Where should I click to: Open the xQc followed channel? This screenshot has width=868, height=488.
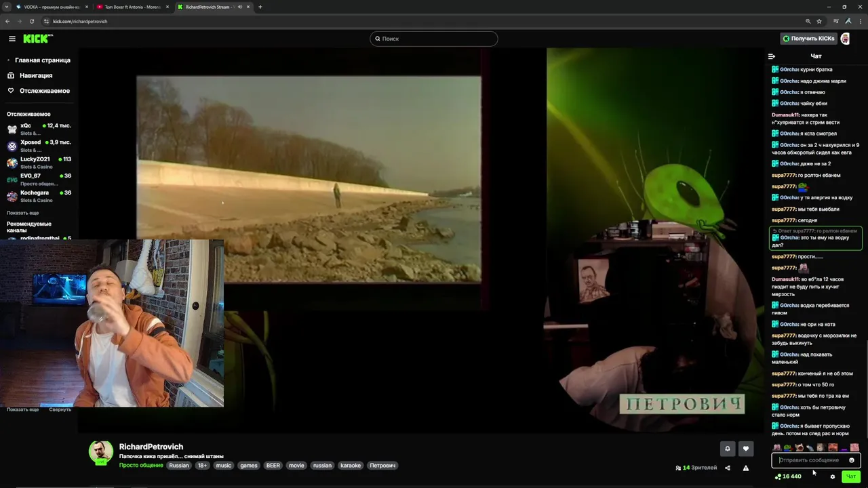(39, 129)
